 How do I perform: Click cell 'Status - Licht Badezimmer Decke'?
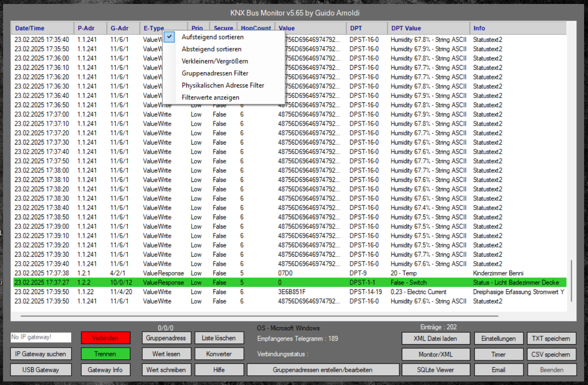tap(516, 283)
